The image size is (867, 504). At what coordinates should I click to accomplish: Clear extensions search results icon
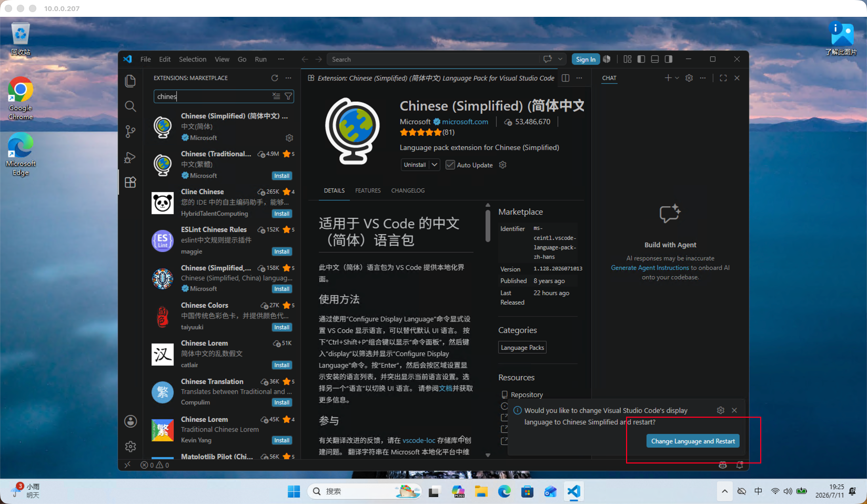(x=276, y=96)
